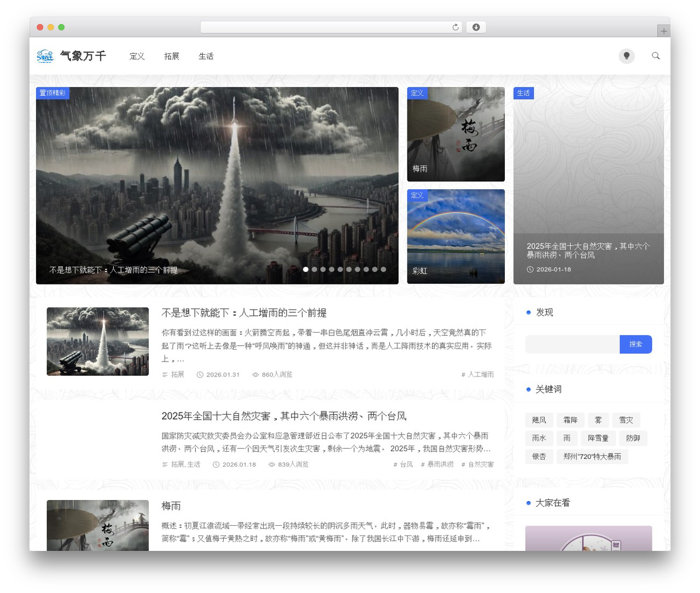The width and height of the screenshot is (700, 593).
Task: Click the browser address bar
Action: coord(331,27)
